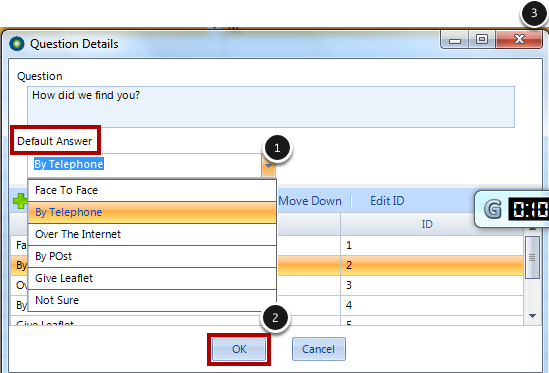Click the 0:10 timer display
Image resolution: width=549 pixels, height=373 pixels.
pos(529,209)
